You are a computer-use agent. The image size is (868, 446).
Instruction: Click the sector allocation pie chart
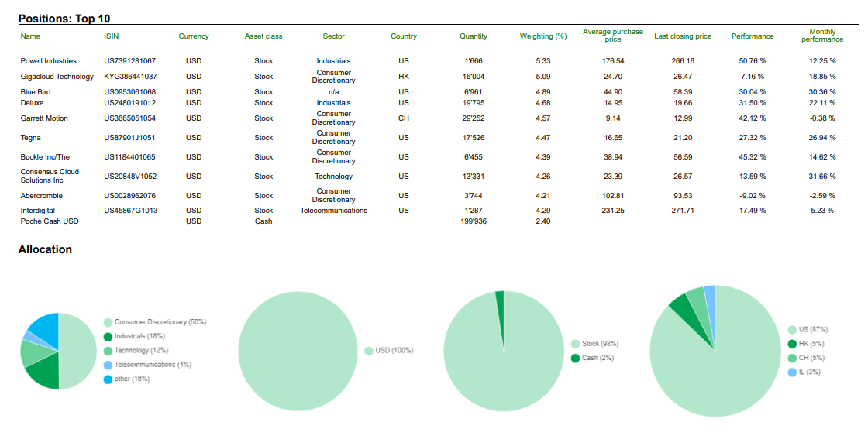tap(59, 351)
